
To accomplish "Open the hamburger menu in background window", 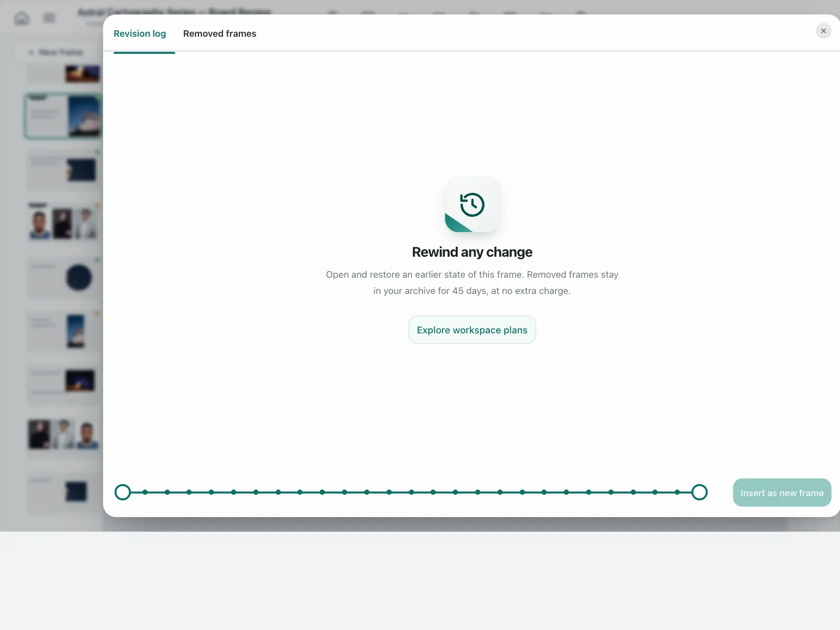I will click(x=49, y=18).
